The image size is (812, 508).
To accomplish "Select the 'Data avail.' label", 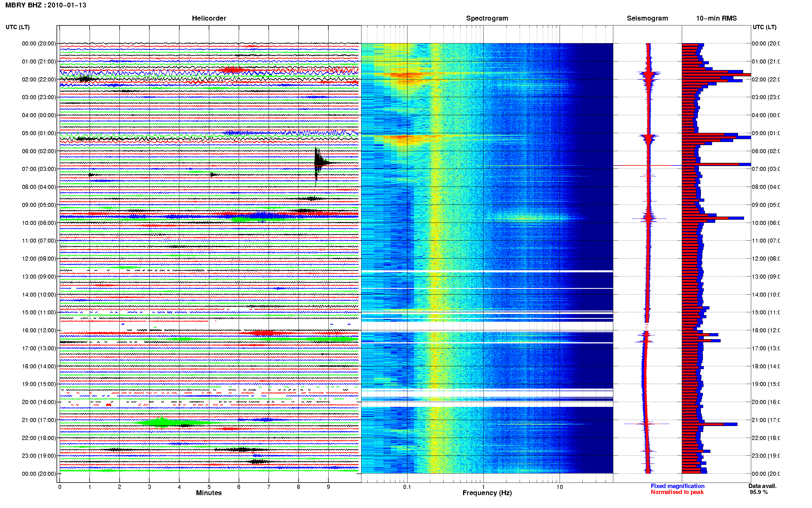I will 762,486.
